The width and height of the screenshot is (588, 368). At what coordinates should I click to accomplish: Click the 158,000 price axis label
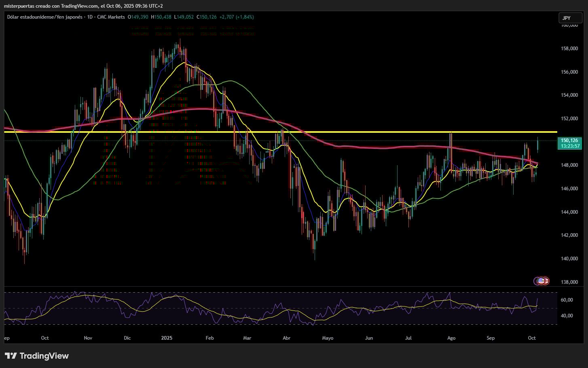[569, 49]
